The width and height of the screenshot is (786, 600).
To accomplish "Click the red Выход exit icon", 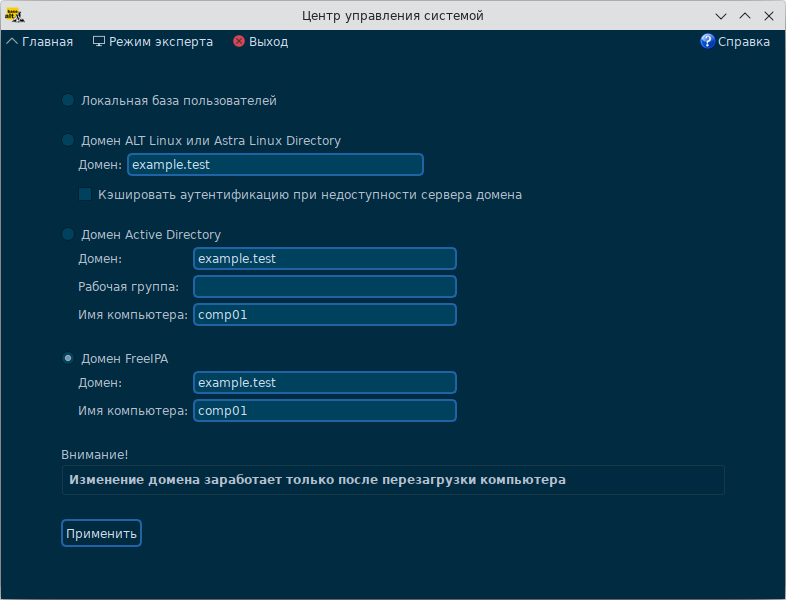I will [239, 42].
